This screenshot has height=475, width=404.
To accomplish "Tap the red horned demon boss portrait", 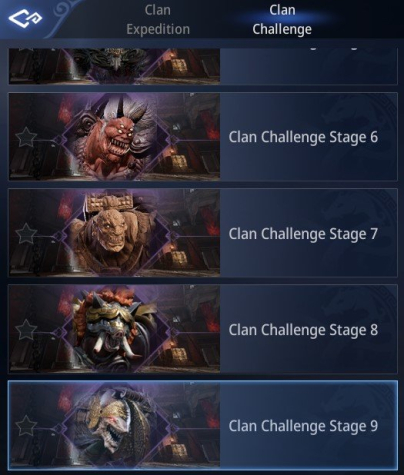I will pyautogui.click(x=115, y=137).
